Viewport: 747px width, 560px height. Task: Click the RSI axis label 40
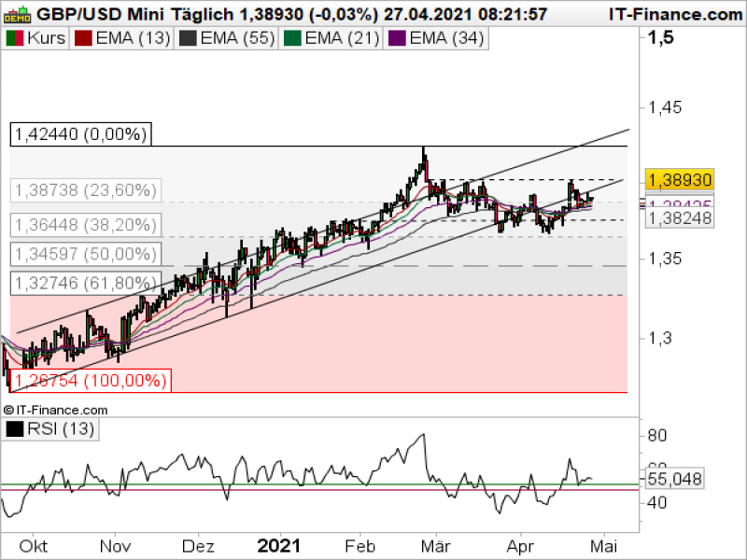tap(657, 503)
